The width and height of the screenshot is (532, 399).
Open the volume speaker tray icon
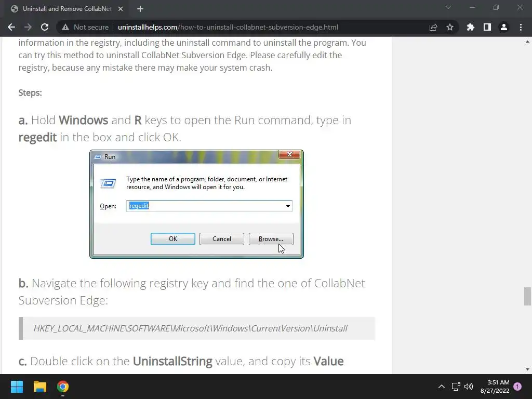(x=469, y=387)
